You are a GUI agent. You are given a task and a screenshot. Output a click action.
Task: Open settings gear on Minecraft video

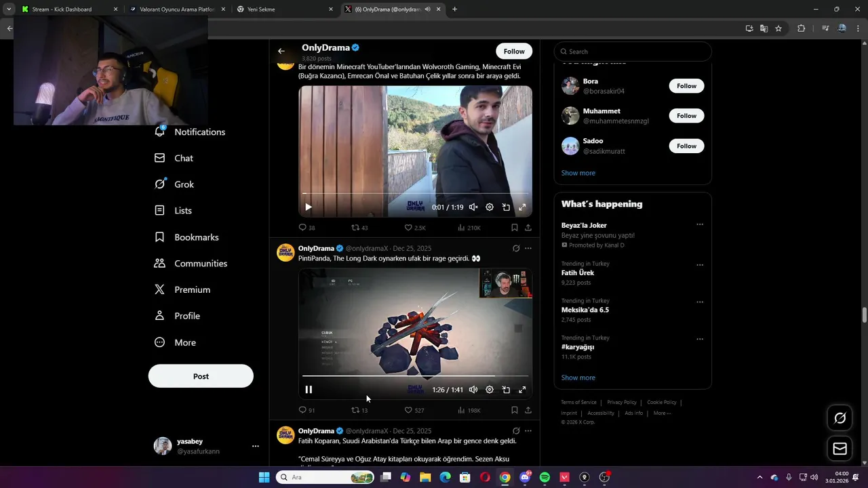(x=490, y=207)
